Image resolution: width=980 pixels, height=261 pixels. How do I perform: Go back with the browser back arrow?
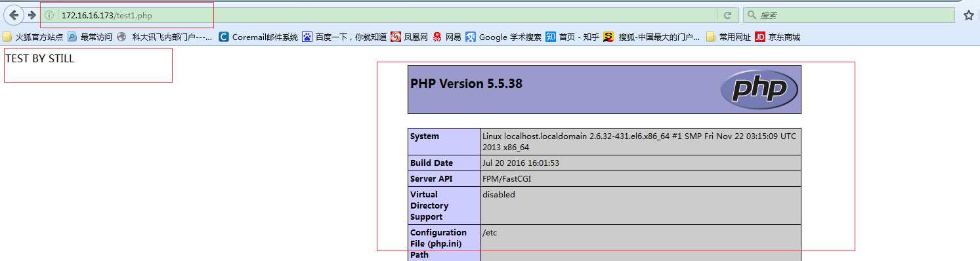(x=14, y=15)
